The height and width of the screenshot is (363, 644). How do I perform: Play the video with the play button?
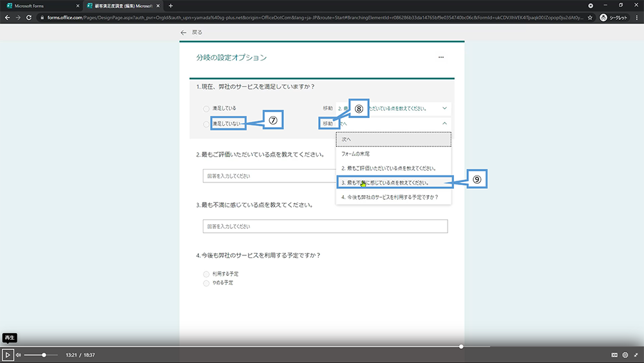tap(7, 355)
